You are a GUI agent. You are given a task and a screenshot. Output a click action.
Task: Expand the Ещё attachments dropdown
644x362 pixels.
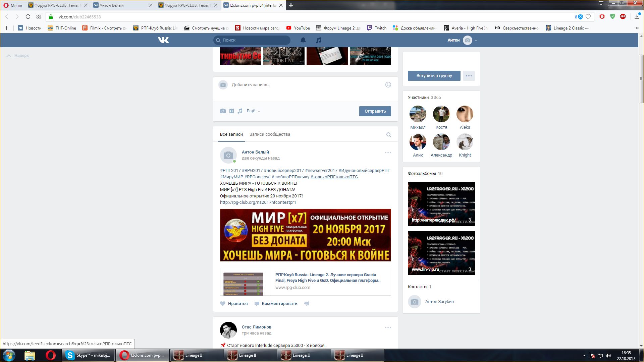click(x=253, y=111)
